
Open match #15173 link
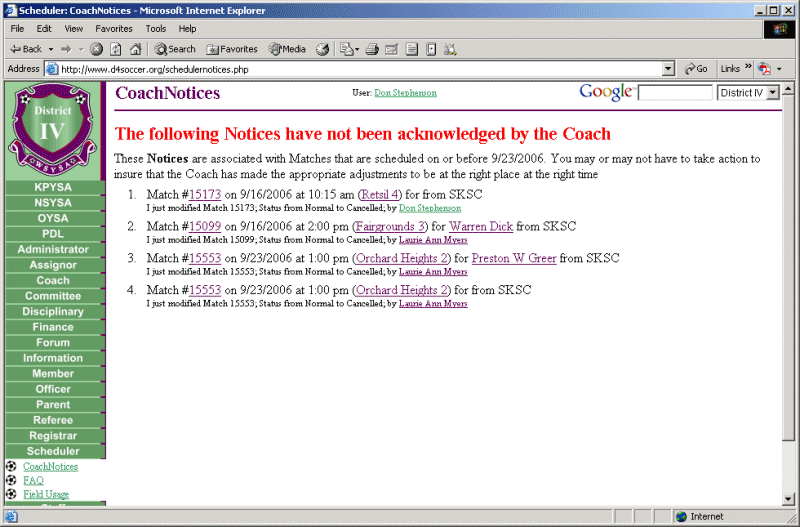pos(205,195)
